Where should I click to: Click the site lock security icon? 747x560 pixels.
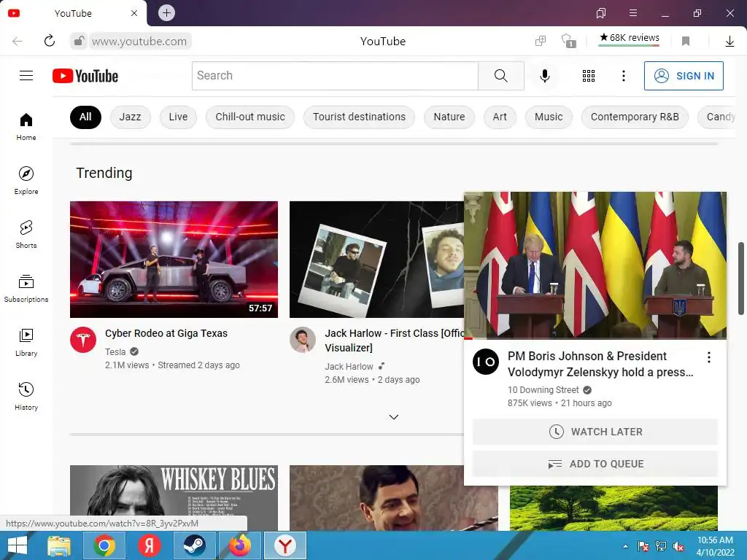click(x=79, y=41)
